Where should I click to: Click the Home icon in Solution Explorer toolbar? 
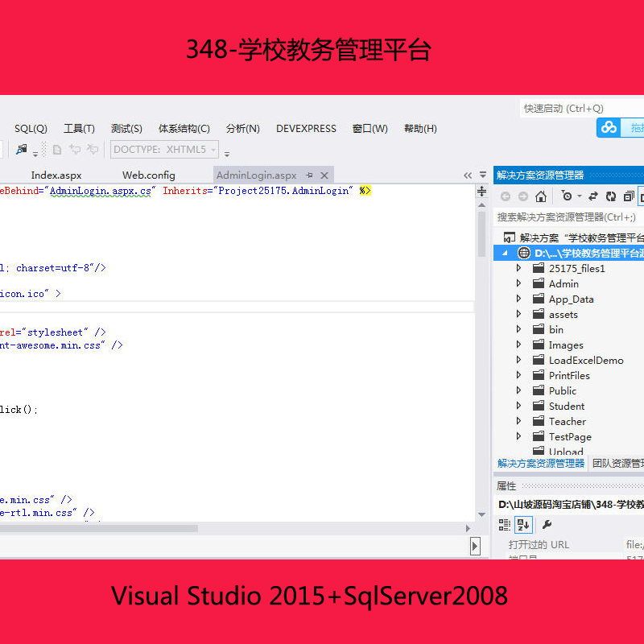(x=541, y=196)
